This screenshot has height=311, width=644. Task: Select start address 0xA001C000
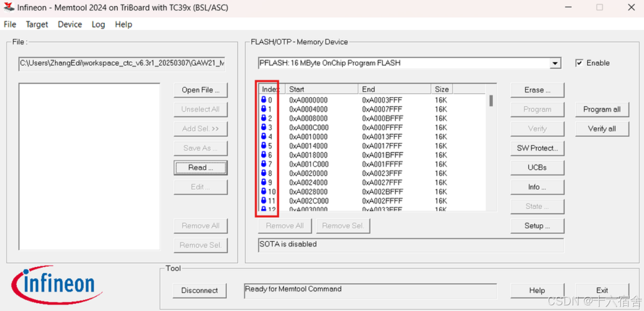point(309,165)
